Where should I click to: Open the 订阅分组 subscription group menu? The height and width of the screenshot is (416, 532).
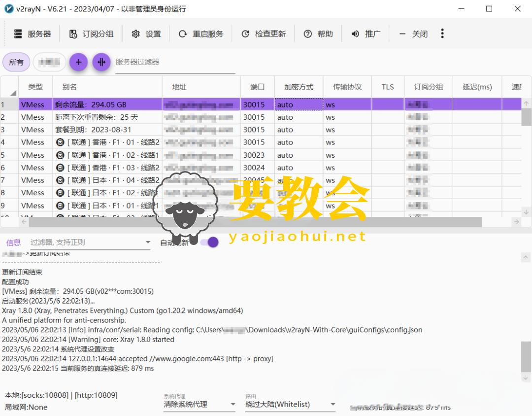91,34
